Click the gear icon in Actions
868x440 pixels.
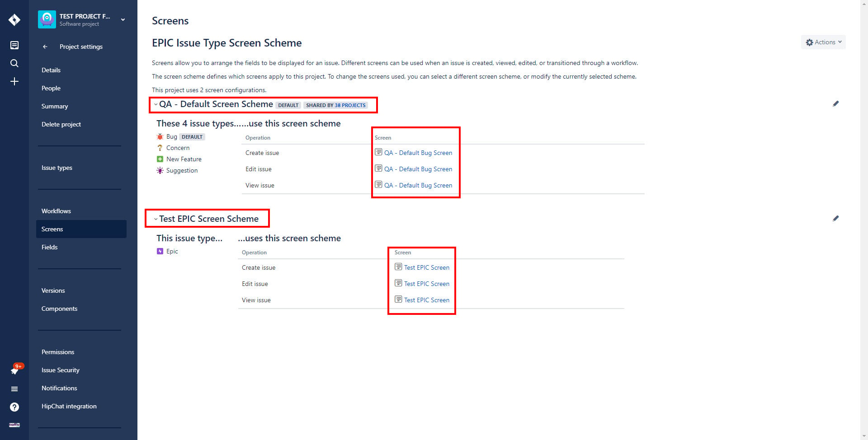(810, 42)
